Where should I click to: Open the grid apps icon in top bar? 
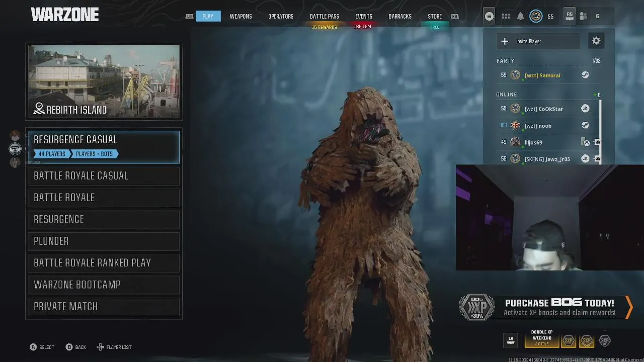(x=506, y=16)
